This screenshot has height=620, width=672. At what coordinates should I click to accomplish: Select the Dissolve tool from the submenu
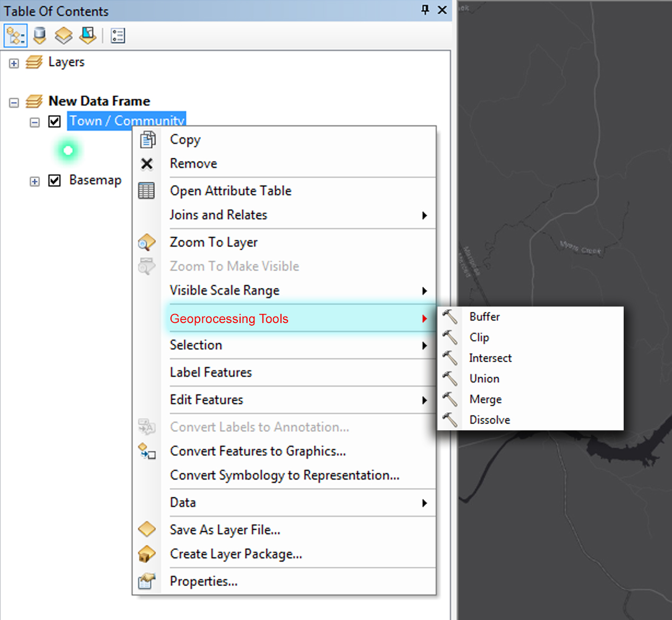pyautogui.click(x=489, y=419)
